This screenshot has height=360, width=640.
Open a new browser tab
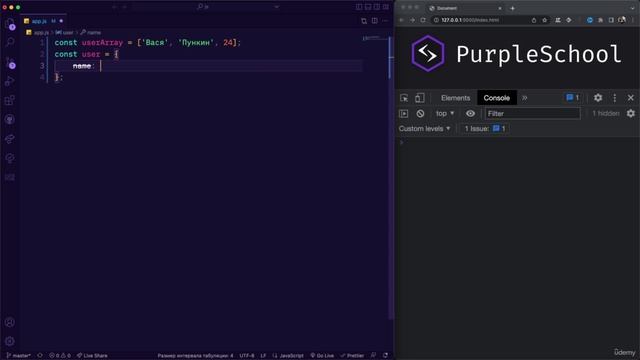(x=512, y=8)
